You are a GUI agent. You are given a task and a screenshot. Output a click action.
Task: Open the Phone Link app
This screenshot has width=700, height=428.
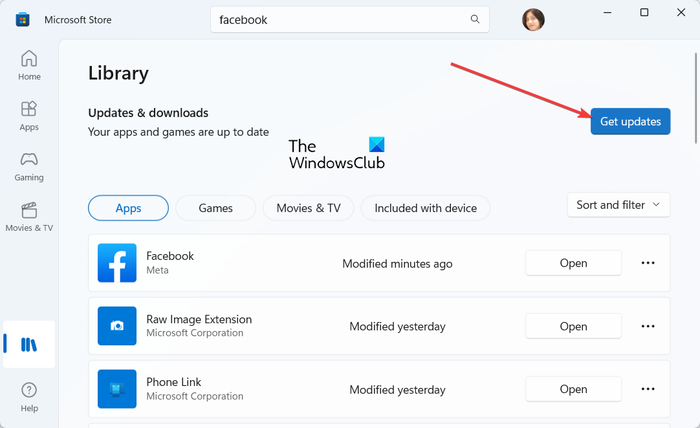pos(573,389)
